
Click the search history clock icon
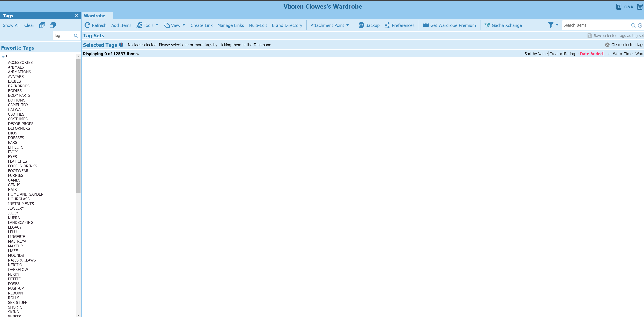[640, 25]
